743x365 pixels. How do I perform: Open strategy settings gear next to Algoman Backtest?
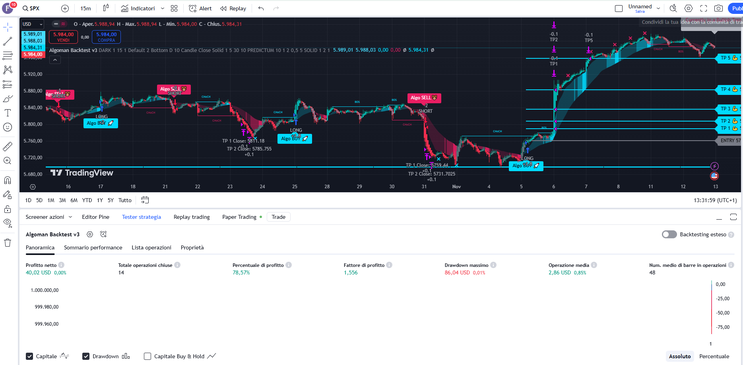[90, 234]
